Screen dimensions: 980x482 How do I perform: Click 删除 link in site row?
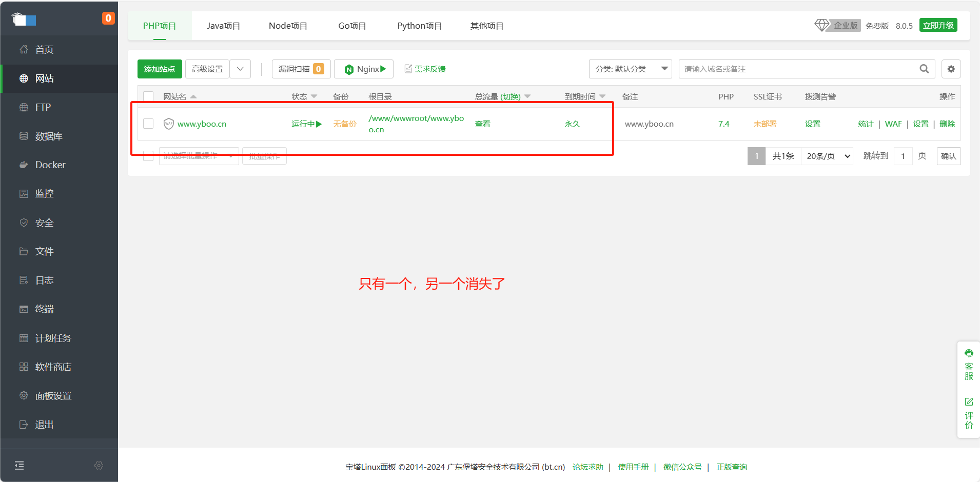(947, 124)
